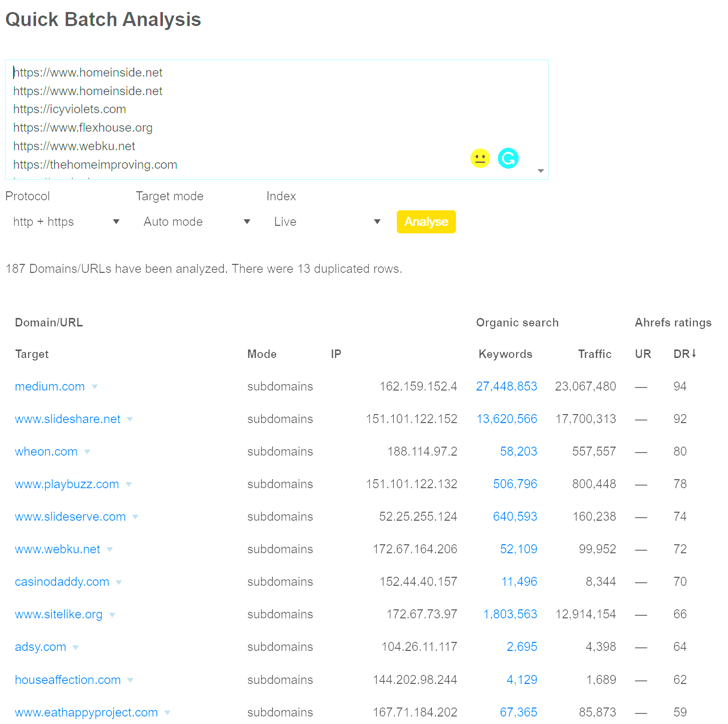Open the www.slideshare.net domain link
The height and width of the screenshot is (724, 728).
[68, 419]
